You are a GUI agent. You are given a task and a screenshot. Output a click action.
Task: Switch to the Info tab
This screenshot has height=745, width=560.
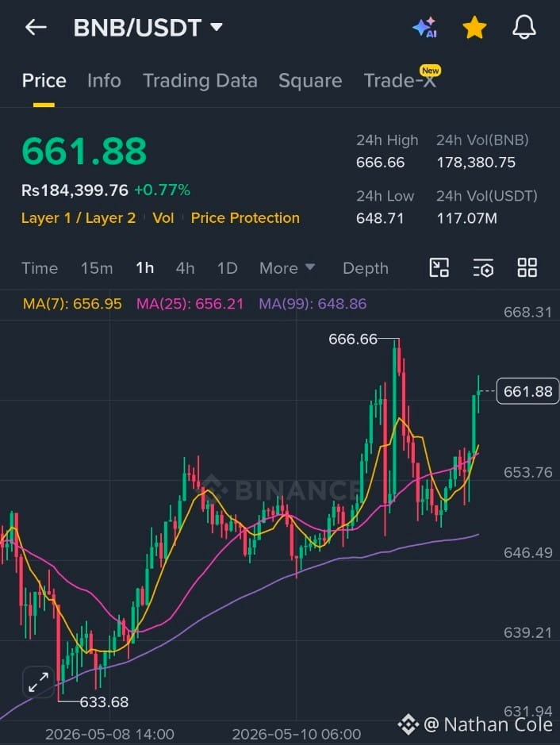pyautogui.click(x=104, y=81)
